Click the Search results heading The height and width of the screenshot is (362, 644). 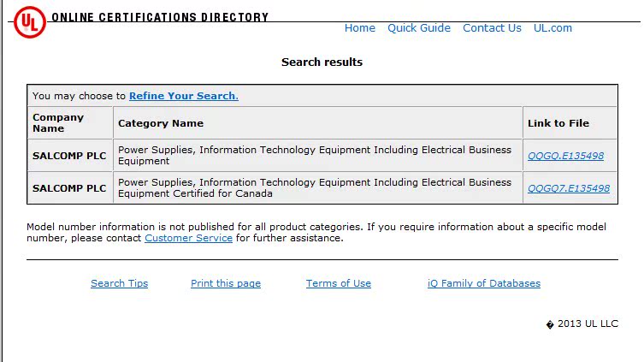322,62
